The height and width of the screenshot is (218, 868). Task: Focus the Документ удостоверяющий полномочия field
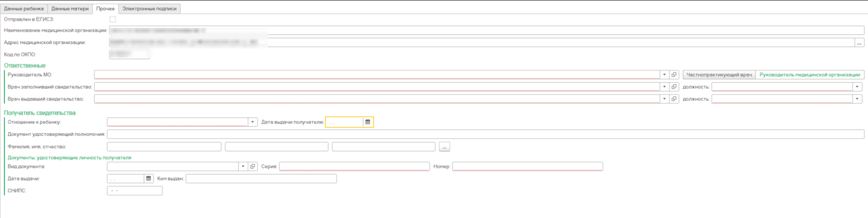pos(485,135)
